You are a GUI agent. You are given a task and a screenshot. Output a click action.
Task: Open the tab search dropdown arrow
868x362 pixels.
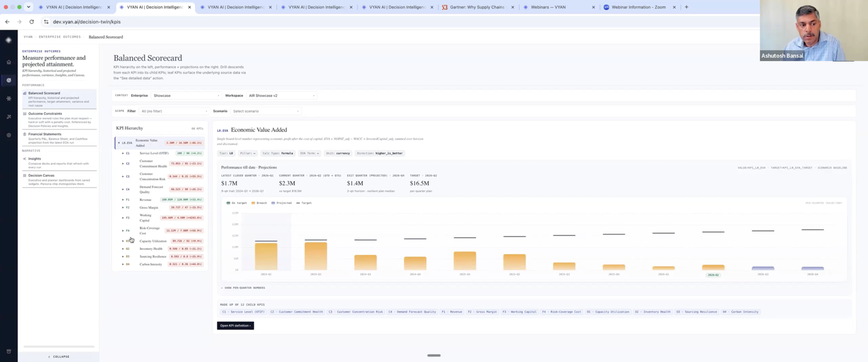click(x=28, y=7)
